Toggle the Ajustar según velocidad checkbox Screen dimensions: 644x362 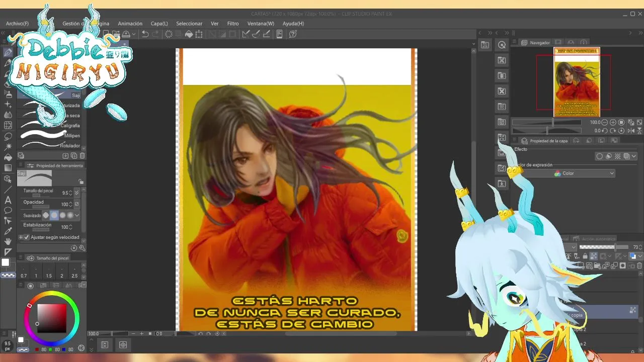pyautogui.click(x=27, y=237)
